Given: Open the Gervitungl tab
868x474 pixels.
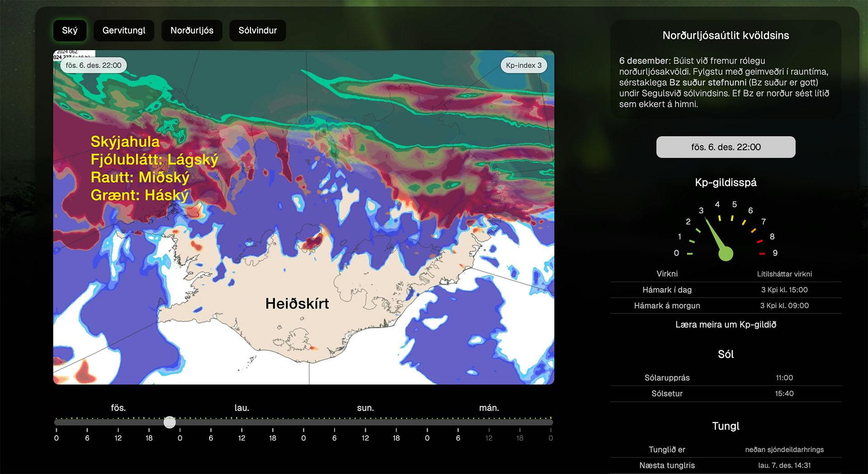Looking at the screenshot, I should click(x=124, y=30).
